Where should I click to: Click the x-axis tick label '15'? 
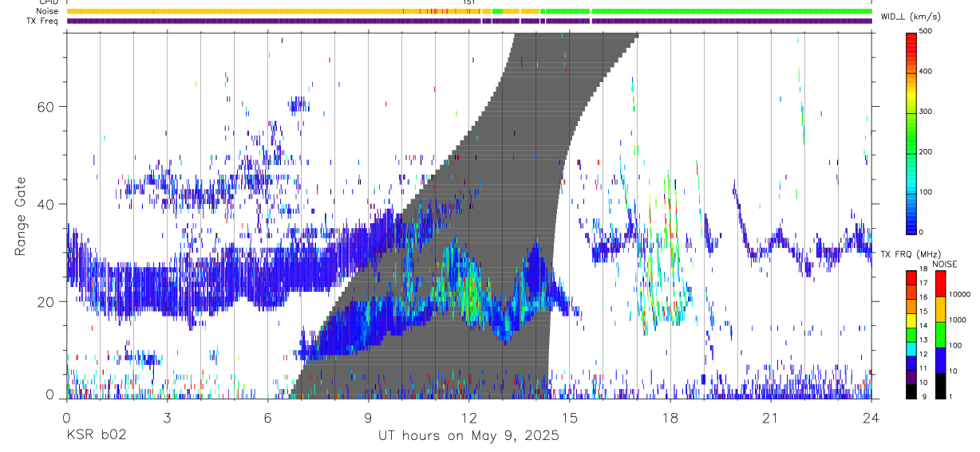(x=570, y=418)
